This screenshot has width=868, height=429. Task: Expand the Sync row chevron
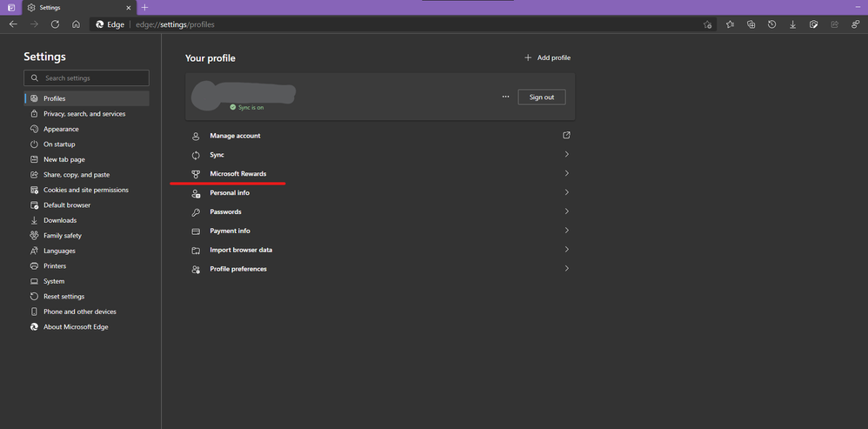tap(566, 154)
